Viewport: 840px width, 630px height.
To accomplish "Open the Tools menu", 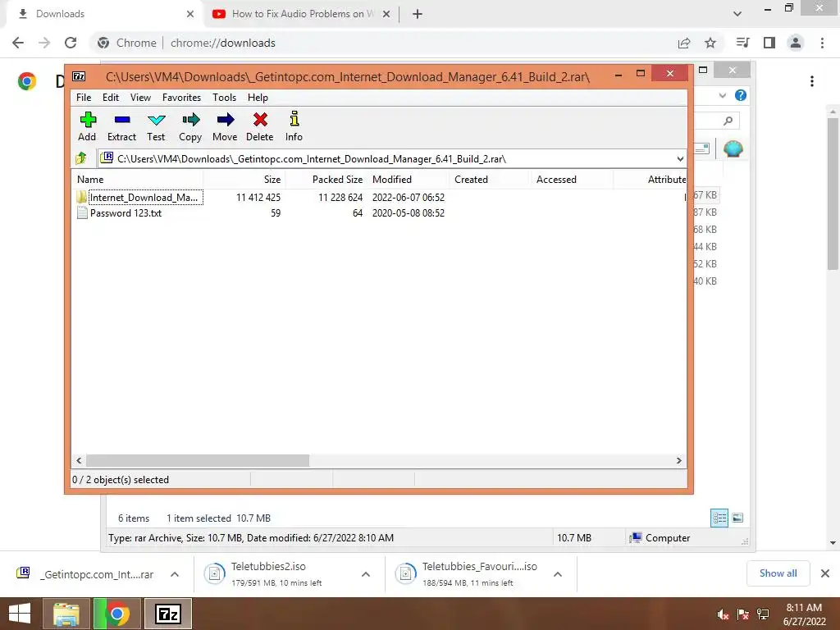I will coord(224,98).
